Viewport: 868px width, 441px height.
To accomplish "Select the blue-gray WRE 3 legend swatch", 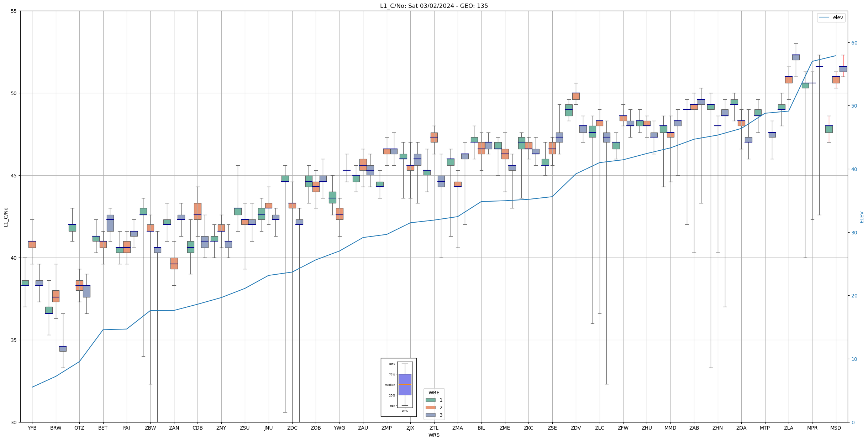I will click(x=430, y=415).
